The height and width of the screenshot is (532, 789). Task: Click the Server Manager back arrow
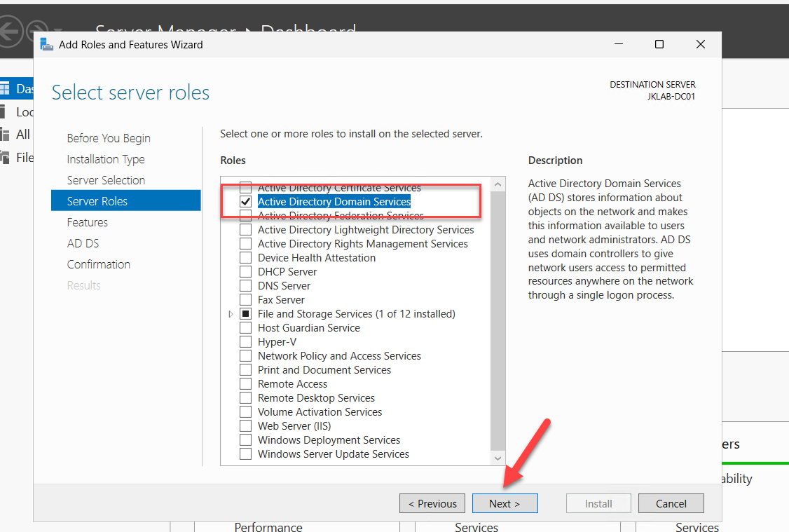tap(10, 32)
